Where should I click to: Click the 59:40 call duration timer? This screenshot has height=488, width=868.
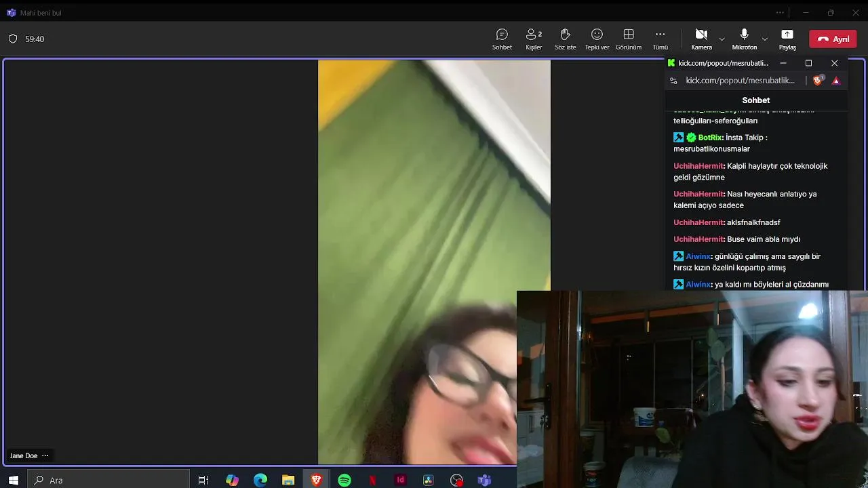(35, 39)
